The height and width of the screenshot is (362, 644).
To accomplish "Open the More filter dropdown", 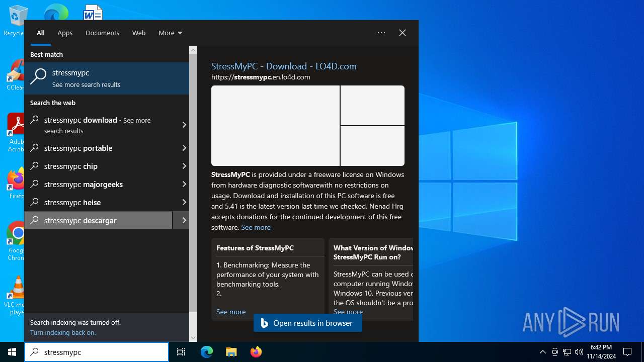I will pyautogui.click(x=171, y=33).
